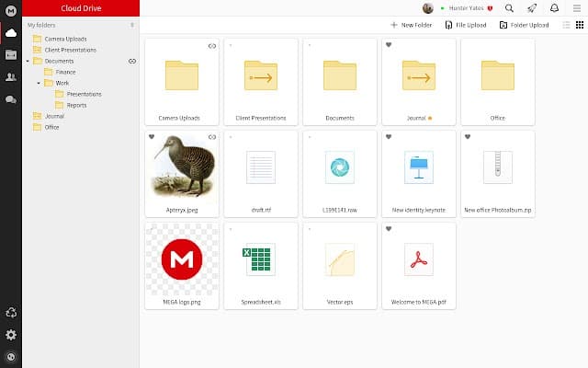Switch to grid thumbnail view
This screenshot has width=588, height=368.
pos(580,25)
